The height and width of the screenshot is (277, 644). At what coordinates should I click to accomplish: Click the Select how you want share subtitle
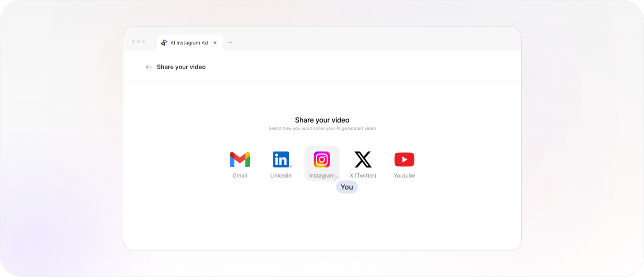[322, 128]
